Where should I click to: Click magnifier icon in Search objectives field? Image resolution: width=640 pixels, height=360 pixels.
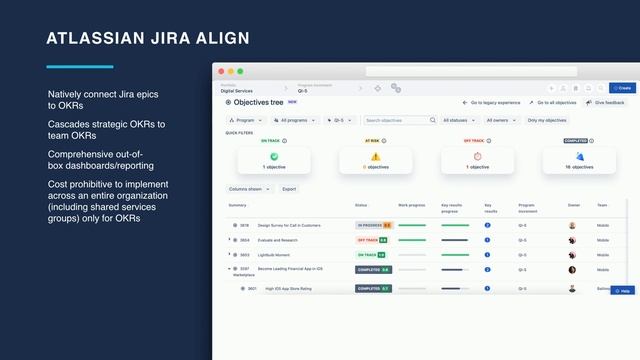(433, 120)
